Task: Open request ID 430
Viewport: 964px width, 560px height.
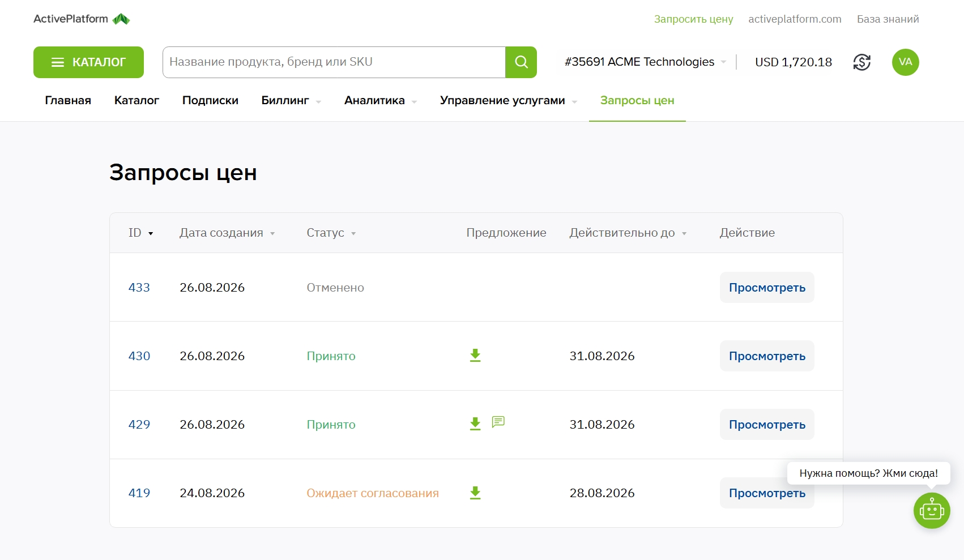Action: point(139,356)
